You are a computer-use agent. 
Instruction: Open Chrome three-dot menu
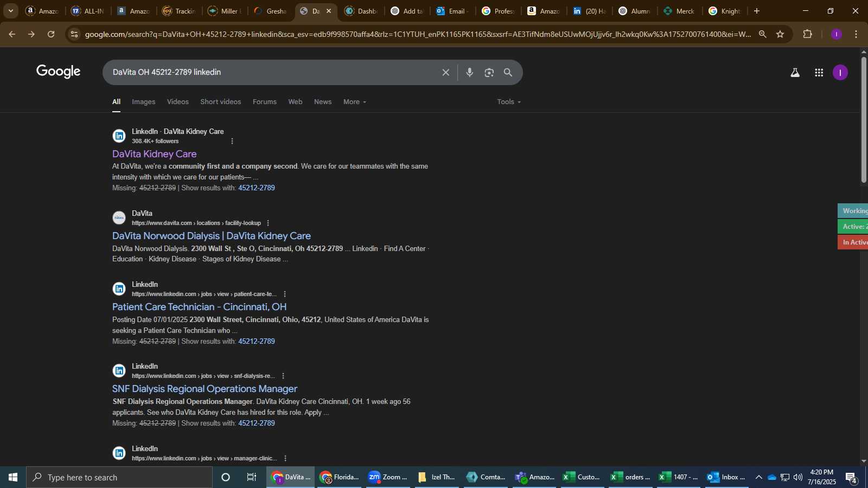point(856,34)
